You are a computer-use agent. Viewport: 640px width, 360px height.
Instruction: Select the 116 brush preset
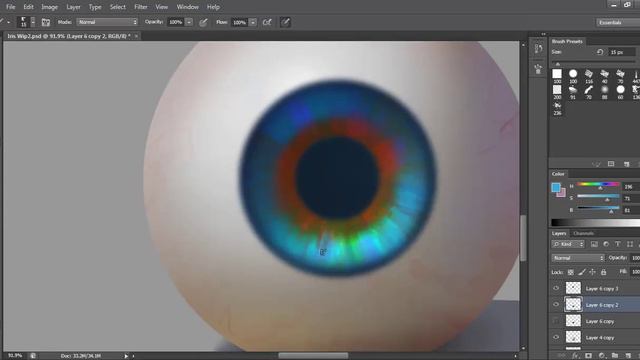point(589,76)
